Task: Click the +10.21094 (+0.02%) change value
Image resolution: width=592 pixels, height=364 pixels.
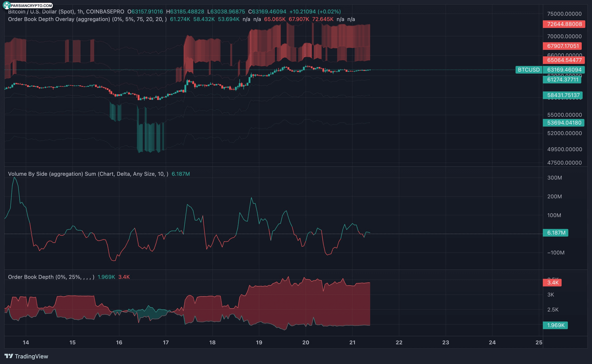Action: [x=315, y=12]
